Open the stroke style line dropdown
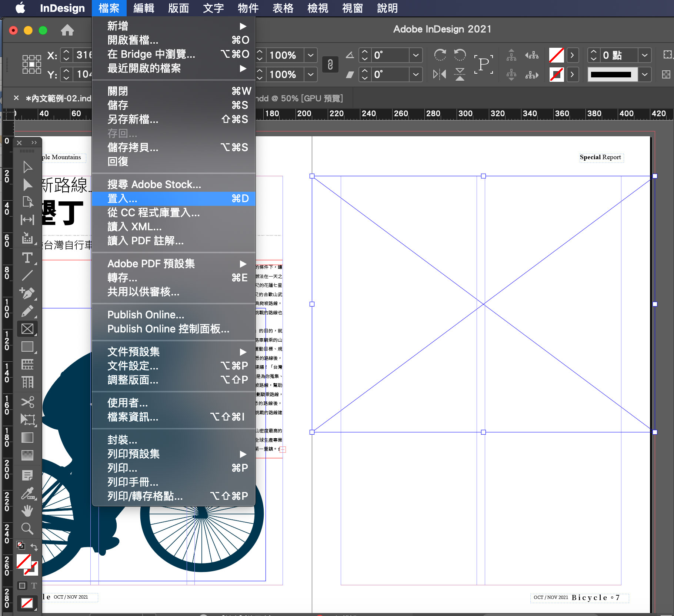The height and width of the screenshot is (616, 674). (x=645, y=74)
